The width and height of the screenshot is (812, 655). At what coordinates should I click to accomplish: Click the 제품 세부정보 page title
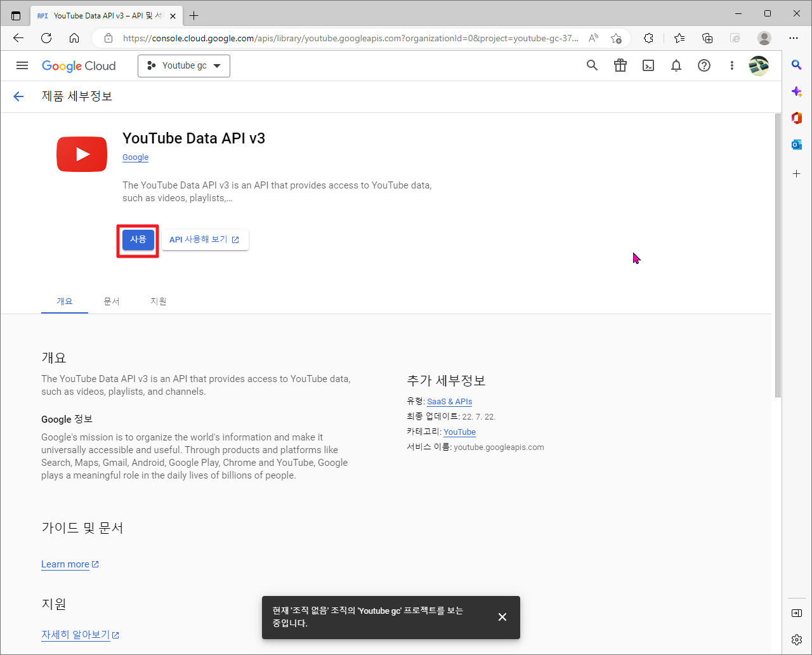pos(77,96)
